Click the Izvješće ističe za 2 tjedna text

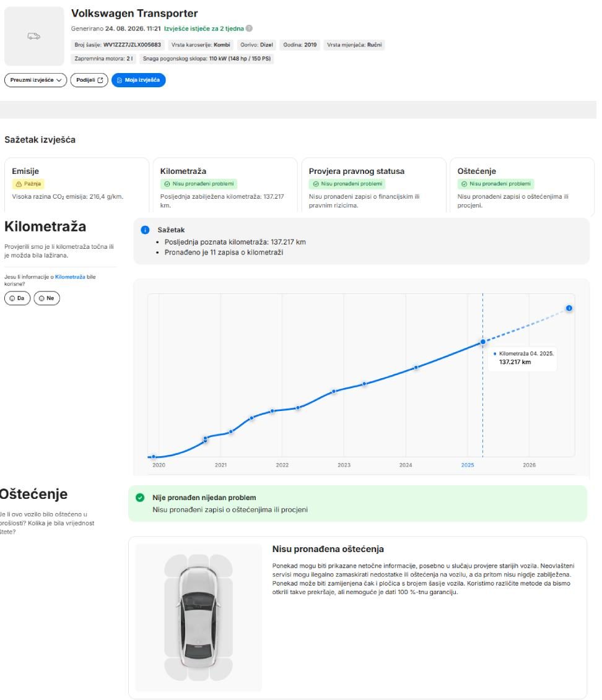coord(204,28)
